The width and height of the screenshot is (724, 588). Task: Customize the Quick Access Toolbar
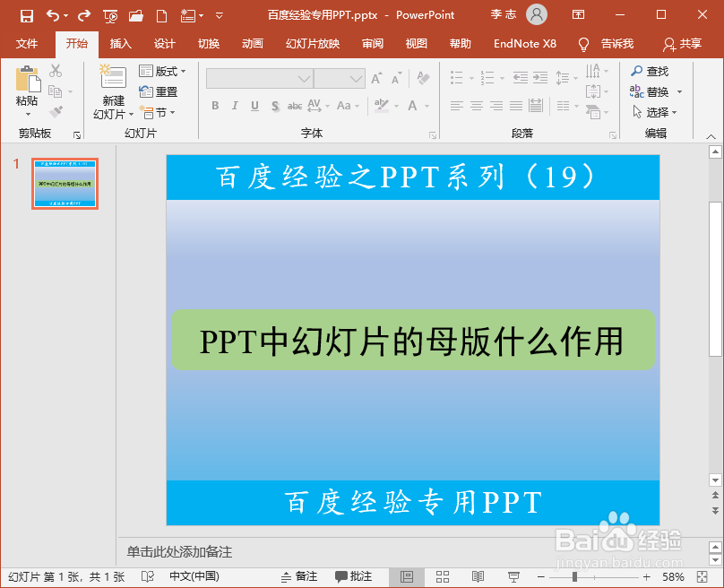point(220,16)
